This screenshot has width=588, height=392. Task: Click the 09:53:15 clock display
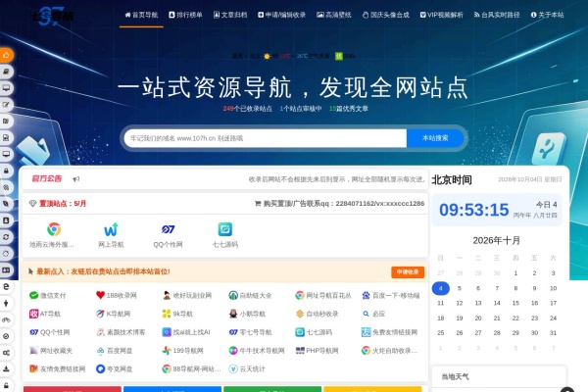click(x=474, y=210)
